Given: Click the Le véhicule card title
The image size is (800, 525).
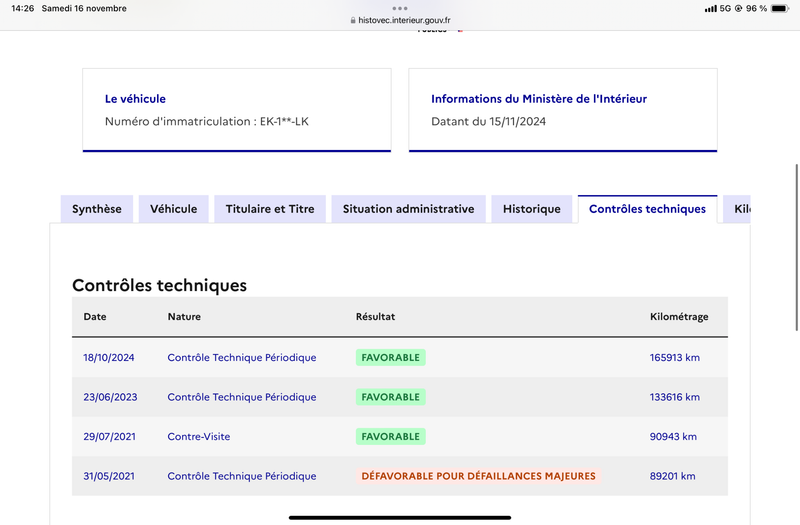Looking at the screenshot, I should (135, 99).
